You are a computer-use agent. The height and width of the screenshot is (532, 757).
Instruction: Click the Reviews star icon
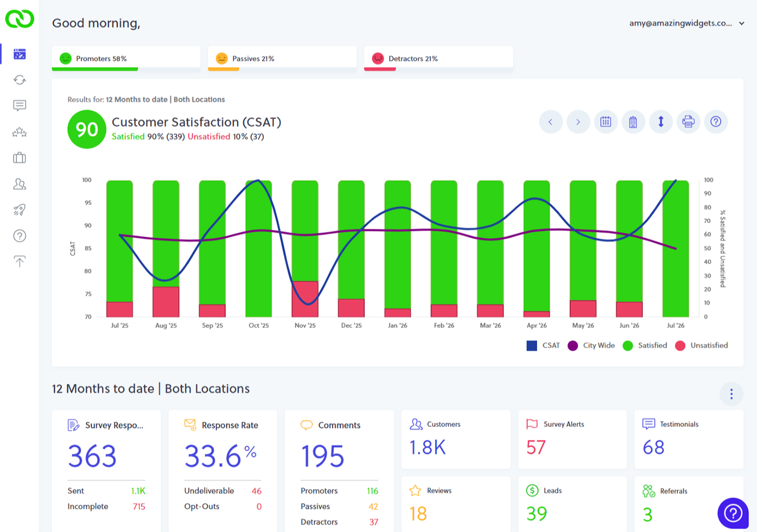click(415, 491)
